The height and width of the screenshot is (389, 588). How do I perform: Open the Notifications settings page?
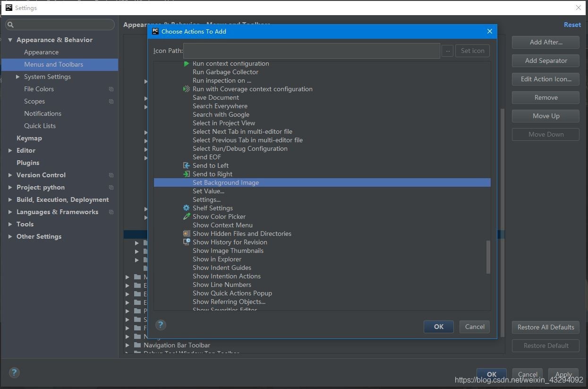pyautogui.click(x=43, y=113)
